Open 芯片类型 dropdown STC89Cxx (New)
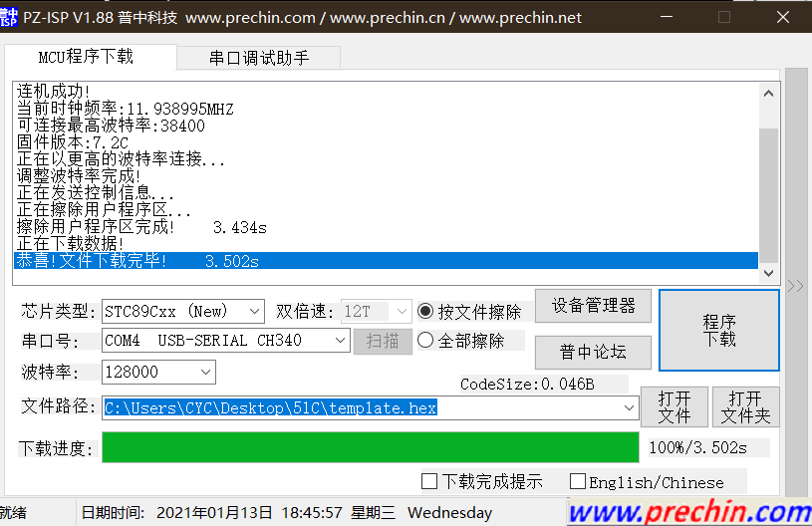The width and height of the screenshot is (812, 526). [183, 311]
